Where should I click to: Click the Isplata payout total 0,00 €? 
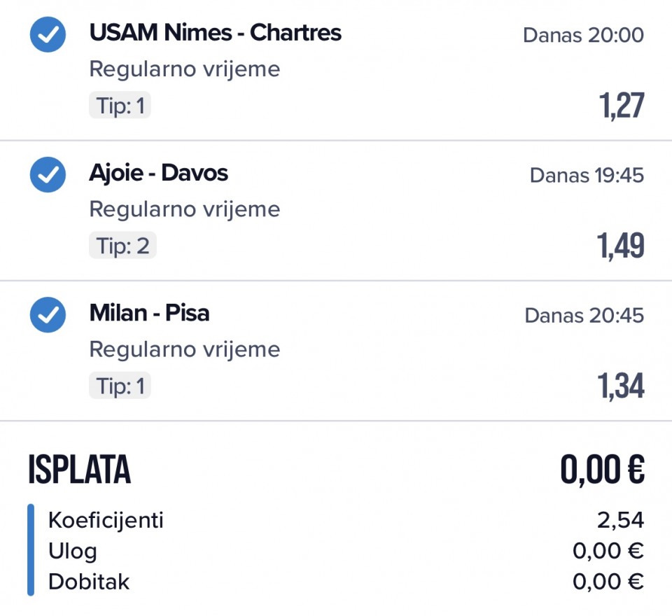[602, 469]
